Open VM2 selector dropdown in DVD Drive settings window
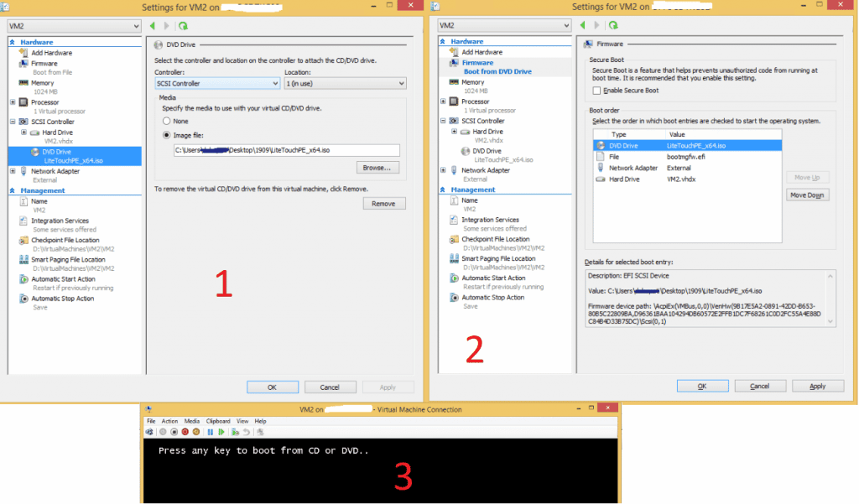This screenshot has height=504, width=859. 74,26
